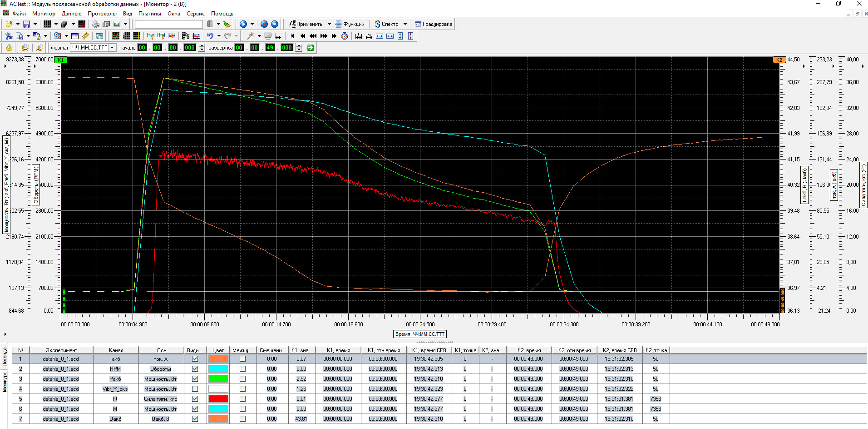Click the Градуировка button
The height and width of the screenshot is (429, 868).
pyautogui.click(x=434, y=24)
